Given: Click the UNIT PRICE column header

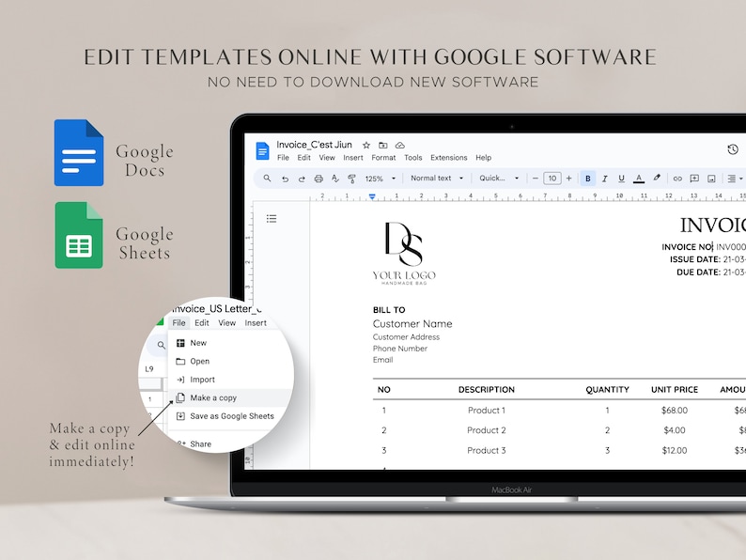Looking at the screenshot, I should [x=675, y=390].
